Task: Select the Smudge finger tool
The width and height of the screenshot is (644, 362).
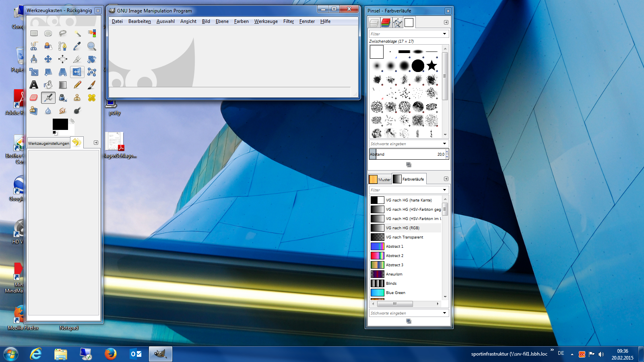Action: pos(63,111)
